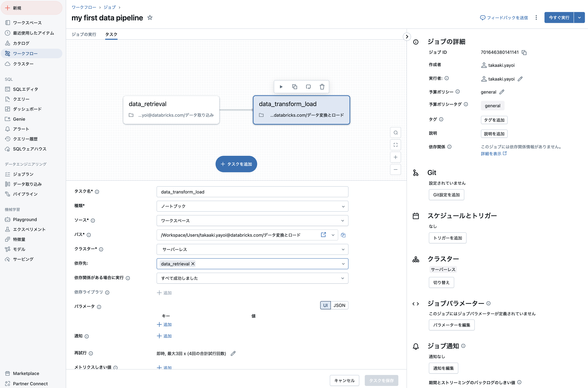The image size is (588, 388).
Task: Edit the retry policy pencil icon
Action: [x=233, y=353]
